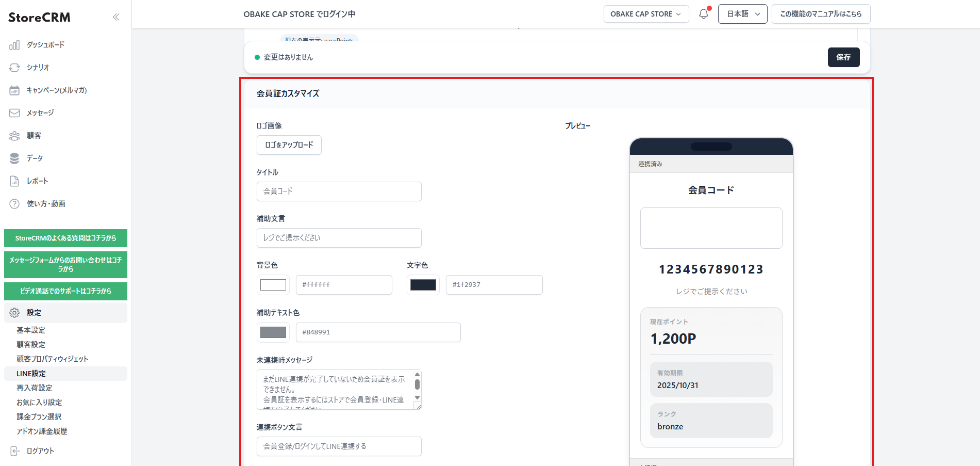
Task: Collapse the sidebar with double chevron
Action: [116, 17]
